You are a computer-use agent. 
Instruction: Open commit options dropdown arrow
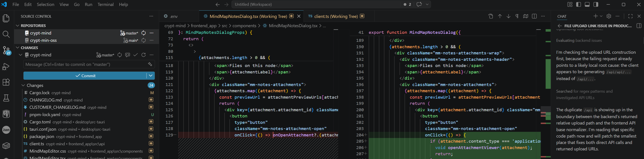151,75
